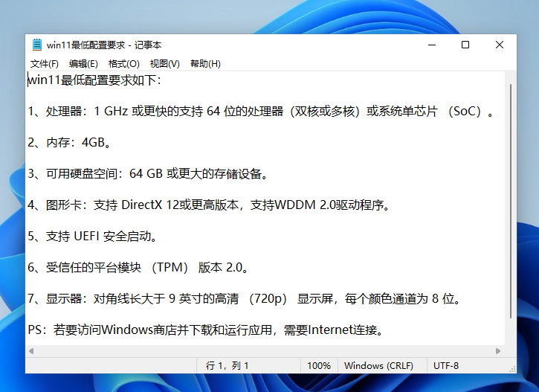Minimize the Notepad window

(x=432, y=45)
